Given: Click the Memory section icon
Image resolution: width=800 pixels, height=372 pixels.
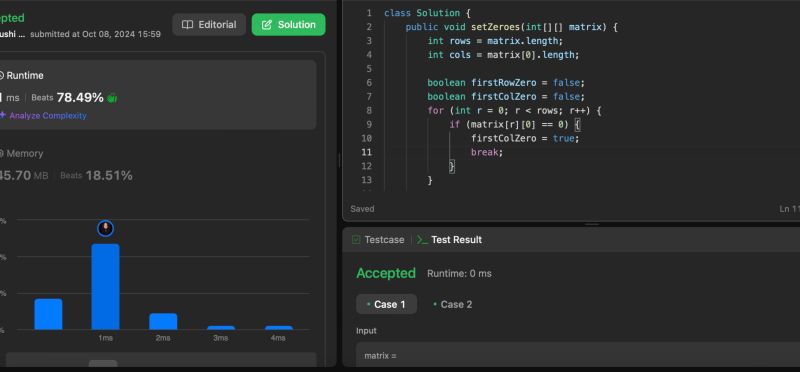Looking at the screenshot, I should pos(2,154).
